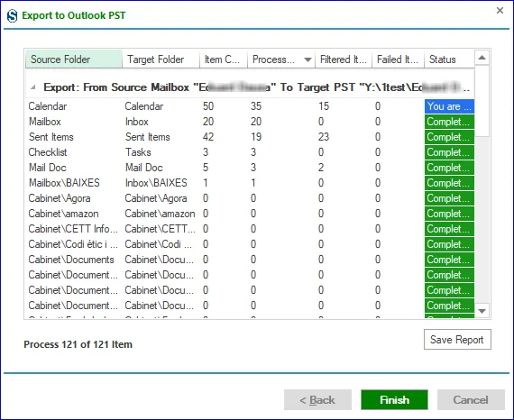Click the Inbox target folder cell
This screenshot has width=514, height=420.
tap(137, 122)
